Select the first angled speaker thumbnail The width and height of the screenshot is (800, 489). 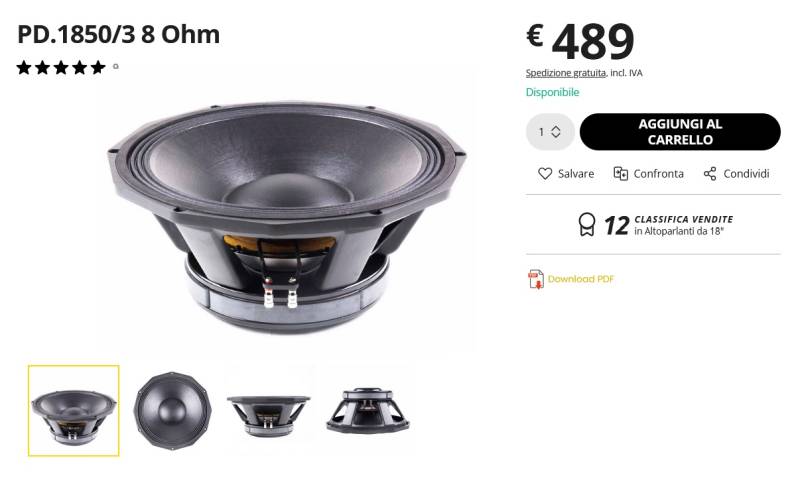[x=73, y=410]
